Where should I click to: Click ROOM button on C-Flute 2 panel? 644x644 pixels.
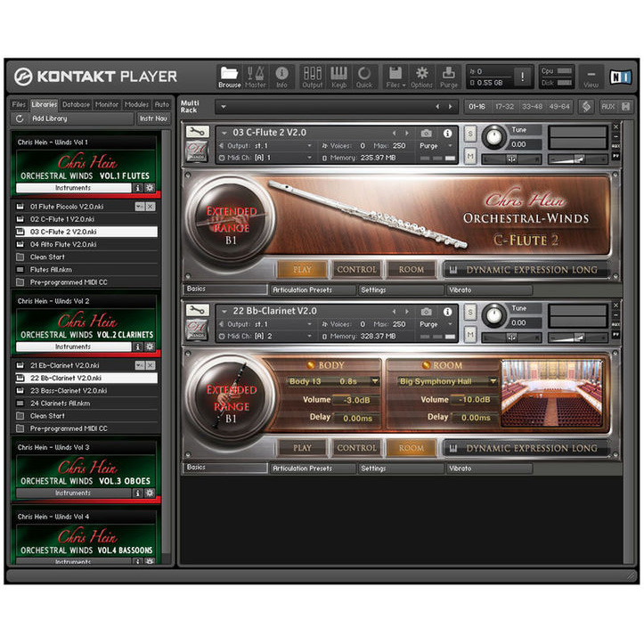click(x=412, y=270)
